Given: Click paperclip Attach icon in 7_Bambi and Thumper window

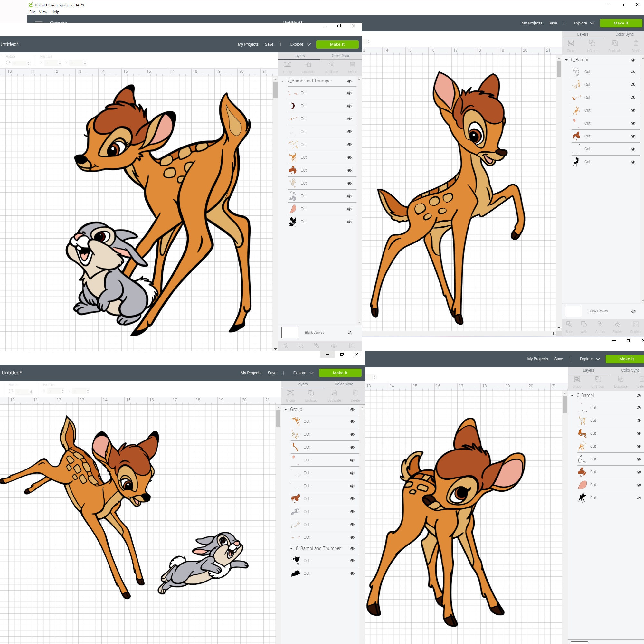Looking at the screenshot, I should (x=316, y=346).
